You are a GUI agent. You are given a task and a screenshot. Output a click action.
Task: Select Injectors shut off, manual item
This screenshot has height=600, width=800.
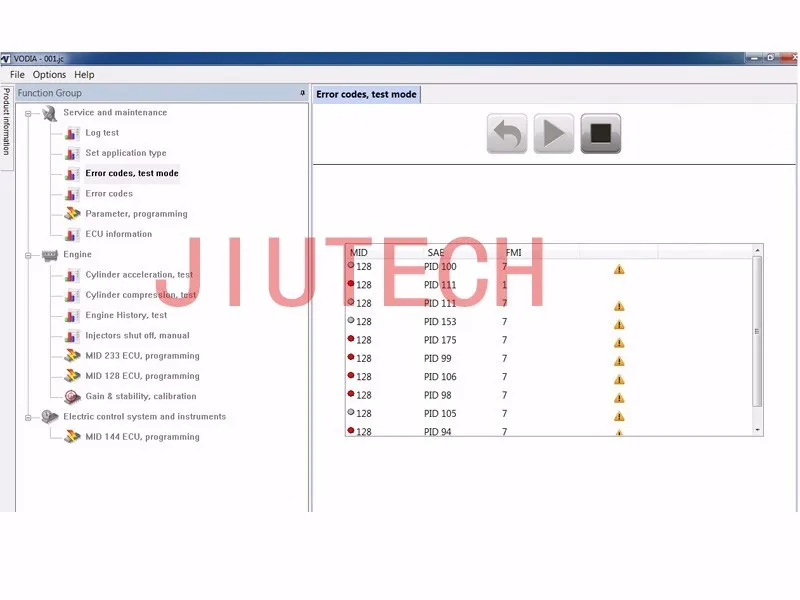137,336
